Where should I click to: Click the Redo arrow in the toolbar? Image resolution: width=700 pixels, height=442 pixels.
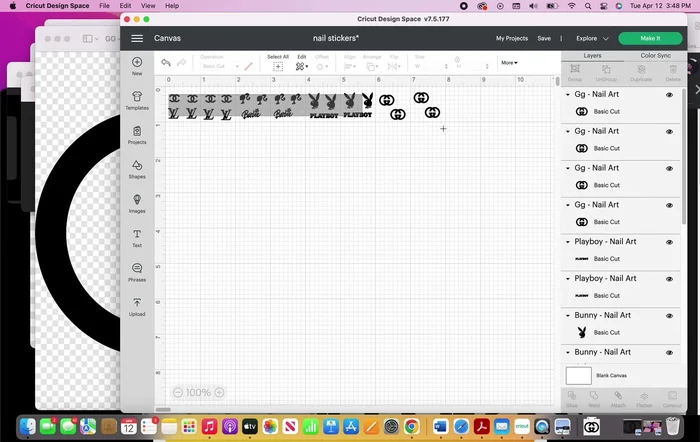pyautogui.click(x=181, y=63)
